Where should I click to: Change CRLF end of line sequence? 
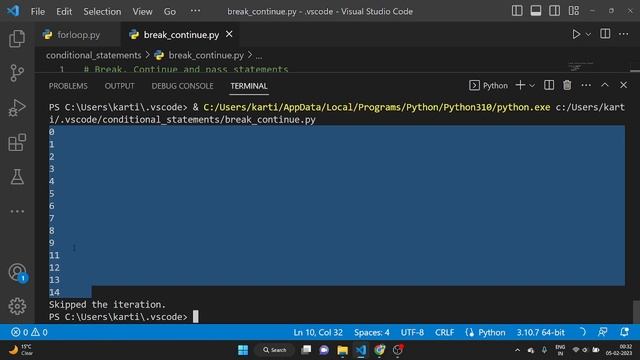point(444,332)
